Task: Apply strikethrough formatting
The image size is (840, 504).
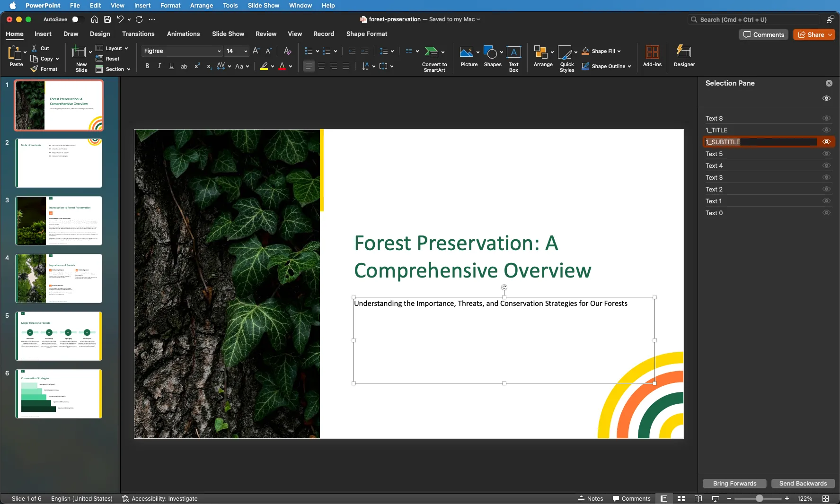Action: coord(184,66)
